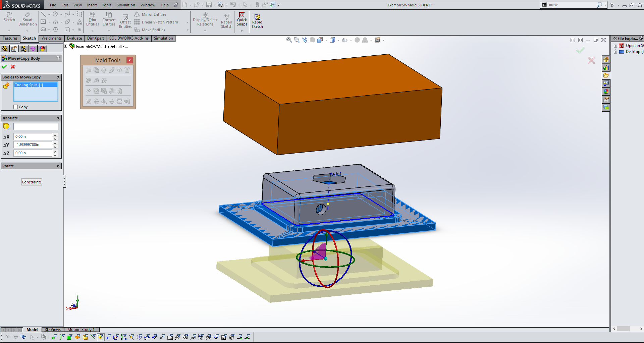Screen dimensions: 644x343
Task: Collapse the File Explorer task pane
Action: 615,39
